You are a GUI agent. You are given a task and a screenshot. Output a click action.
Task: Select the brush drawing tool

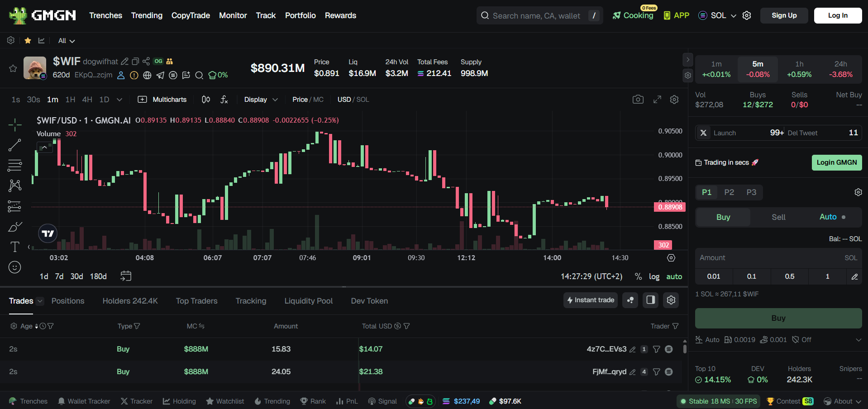14,227
